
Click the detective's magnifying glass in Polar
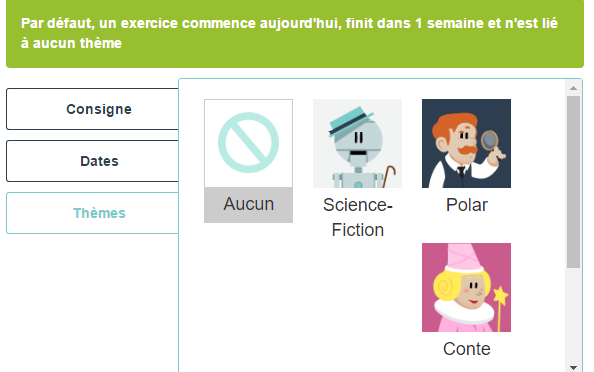(490, 140)
